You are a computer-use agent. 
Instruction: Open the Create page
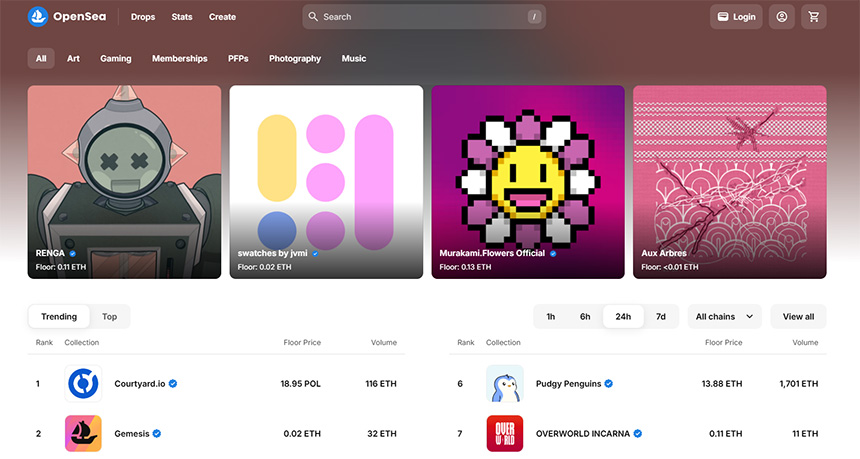[222, 17]
